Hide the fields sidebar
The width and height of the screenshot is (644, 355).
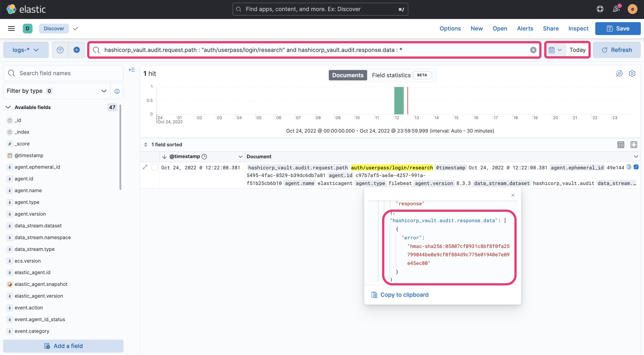pos(132,70)
